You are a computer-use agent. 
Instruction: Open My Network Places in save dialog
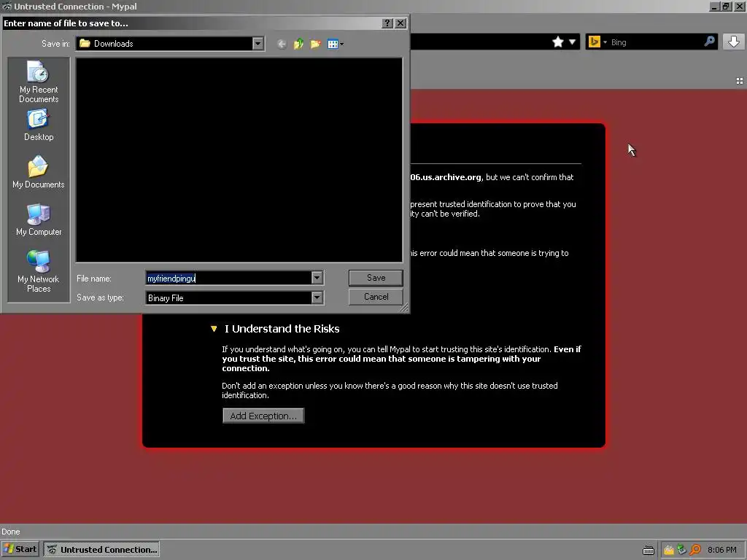point(39,271)
